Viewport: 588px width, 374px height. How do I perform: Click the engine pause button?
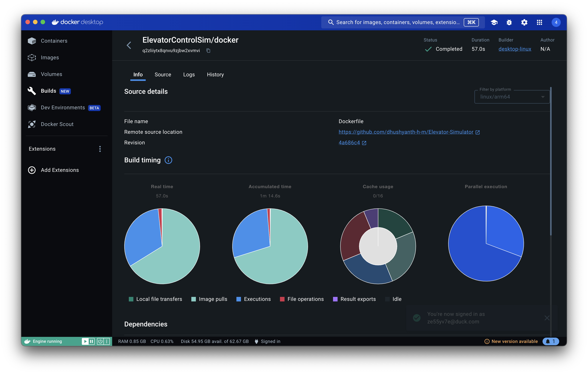(91, 341)
